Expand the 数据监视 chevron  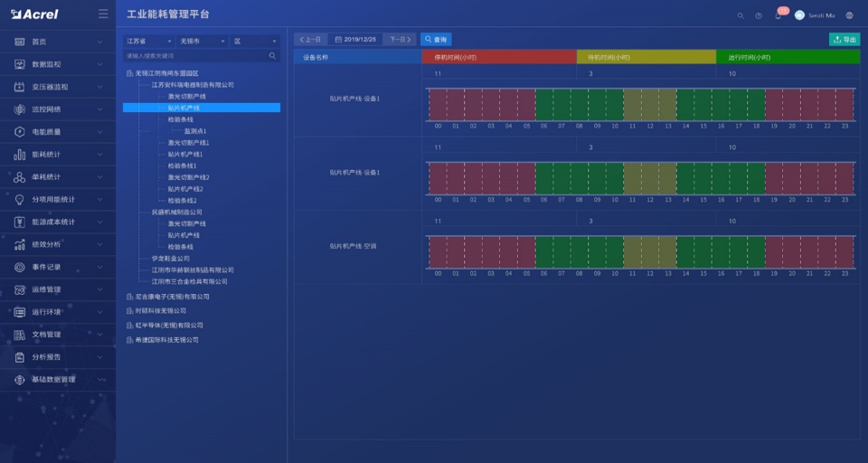99,64
